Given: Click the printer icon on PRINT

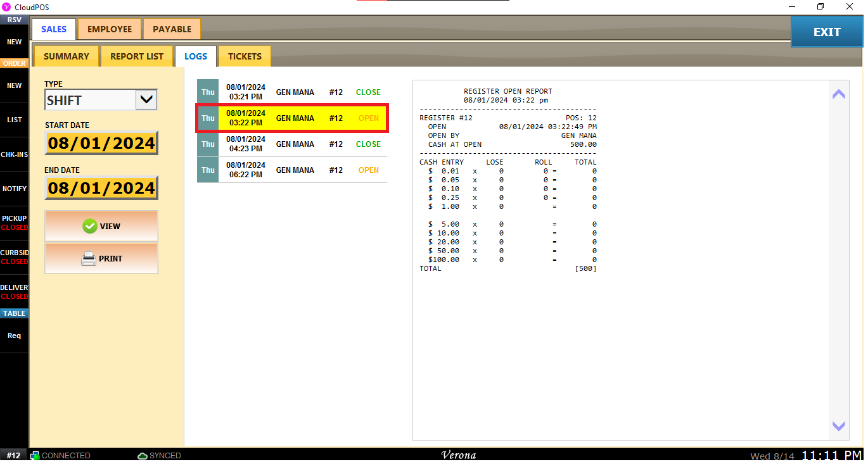Looking at the screenshot, I should click(89, 258).
